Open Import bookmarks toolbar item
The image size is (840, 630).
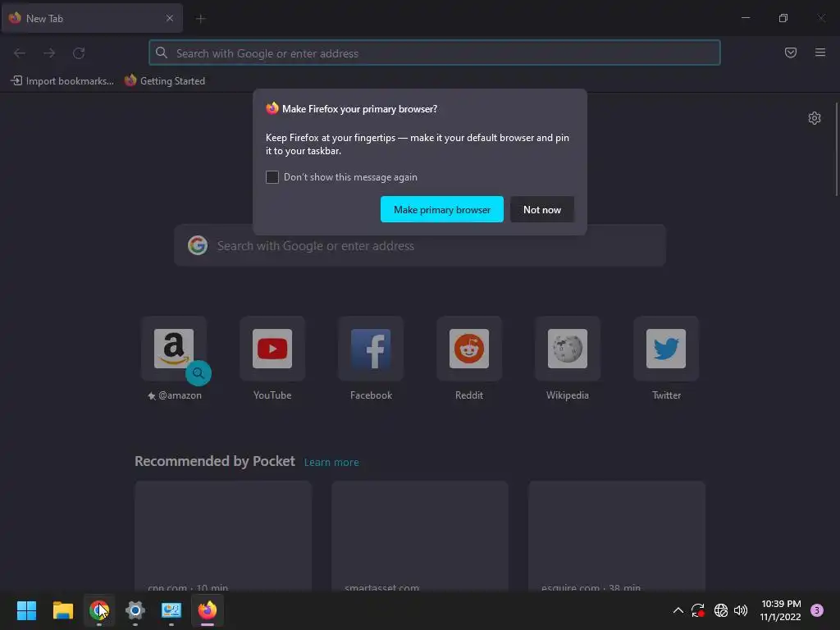tap(62, 81)
